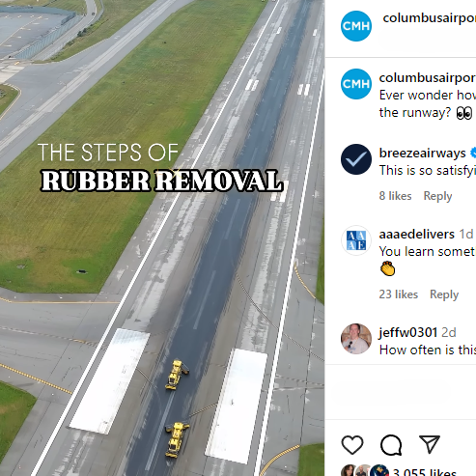Viewport: 476px width, 476px height.
Task: Reply to the breezeairways comment
Action: [x=437, y=196]
